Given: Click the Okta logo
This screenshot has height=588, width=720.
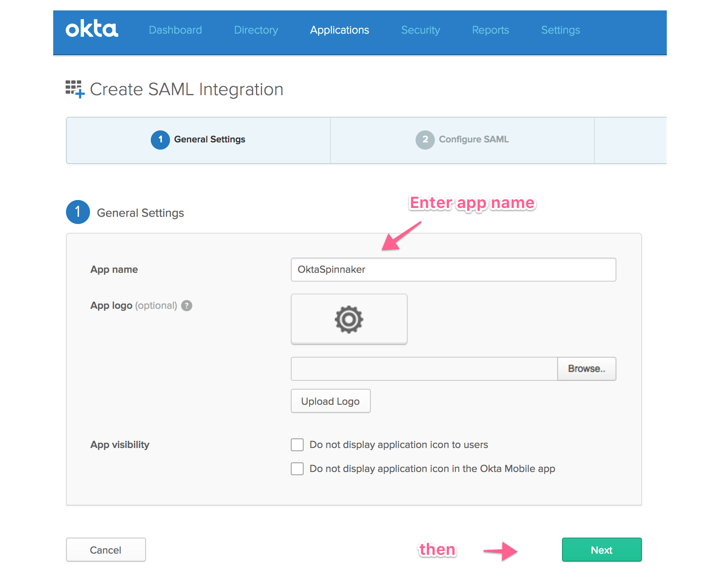Looking at the screenshot, I should click(92, 30).
